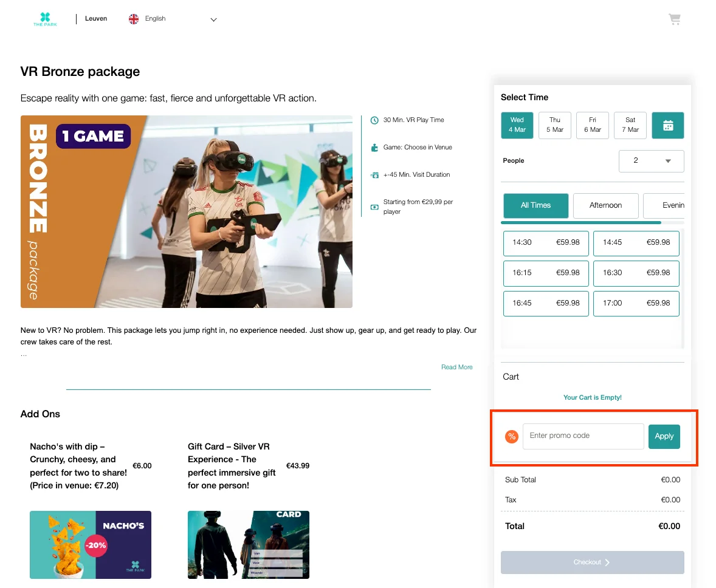This screenshot has width=716, height=588.
Task: Open the People count dropdown
Action: [x=651, y=161]
